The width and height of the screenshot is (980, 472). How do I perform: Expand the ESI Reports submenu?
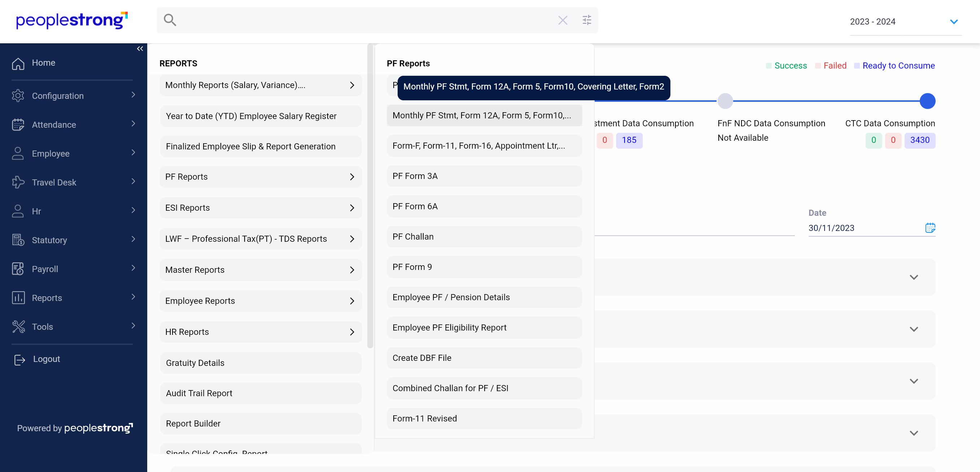(260, 207)
